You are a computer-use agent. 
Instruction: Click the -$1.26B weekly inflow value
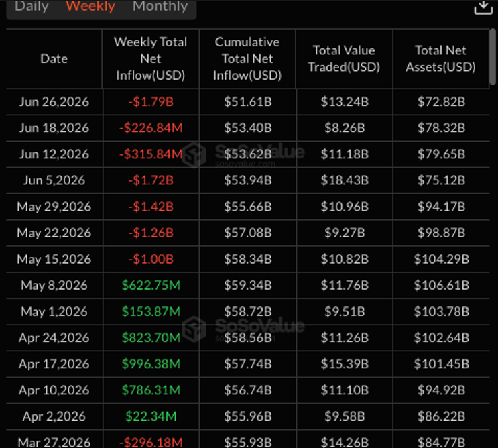coord(151,233)
